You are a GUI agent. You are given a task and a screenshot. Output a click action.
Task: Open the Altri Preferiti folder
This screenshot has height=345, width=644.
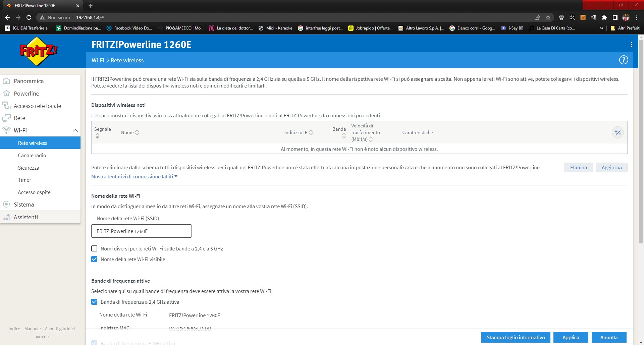pos(626,28)
